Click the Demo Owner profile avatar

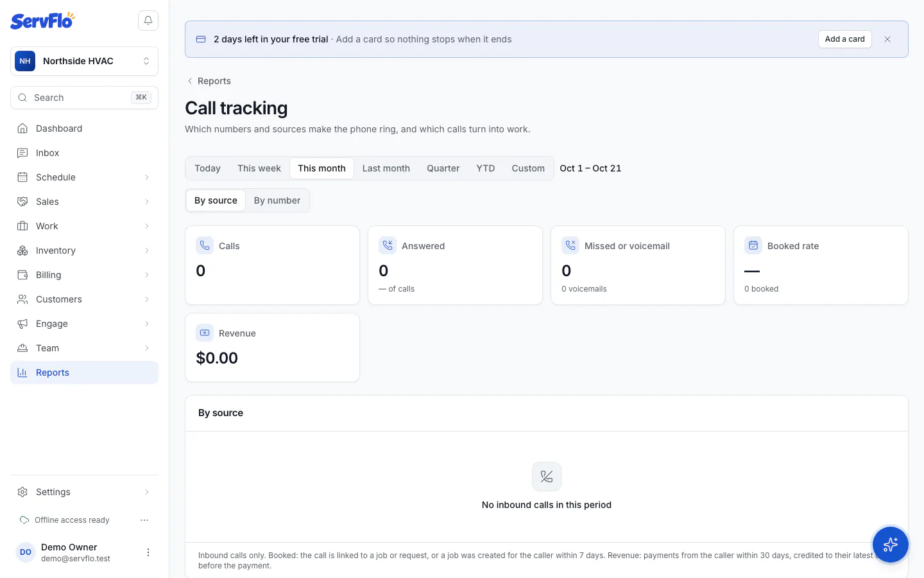coord(26,552)
